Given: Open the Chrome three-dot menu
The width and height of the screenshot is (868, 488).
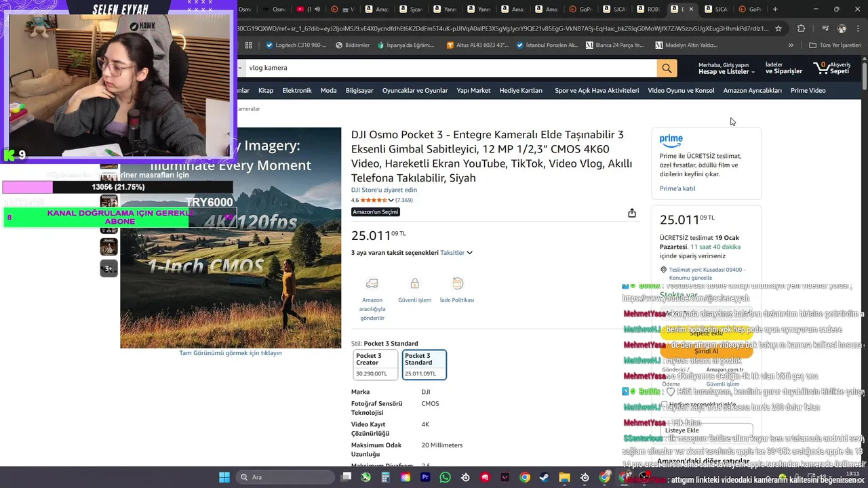Looking at the screenshot, I should [x=859, y=28].
